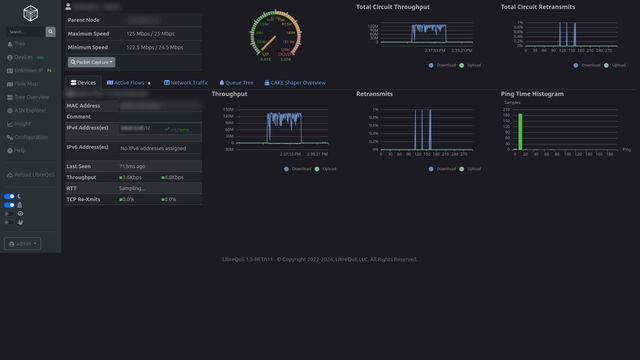Toggle the dark mode moon switch
The width and height of the screenshot is (640, 360).
(9, 196)
